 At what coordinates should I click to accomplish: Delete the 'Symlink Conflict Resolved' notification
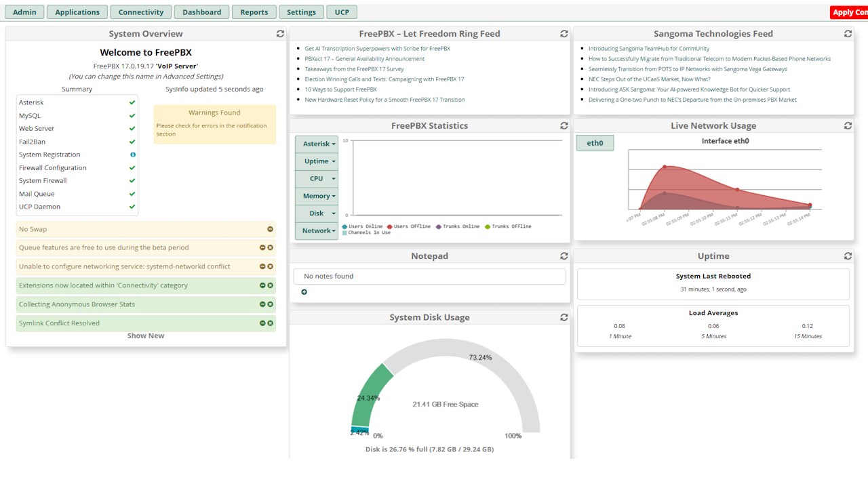[270, 323]
